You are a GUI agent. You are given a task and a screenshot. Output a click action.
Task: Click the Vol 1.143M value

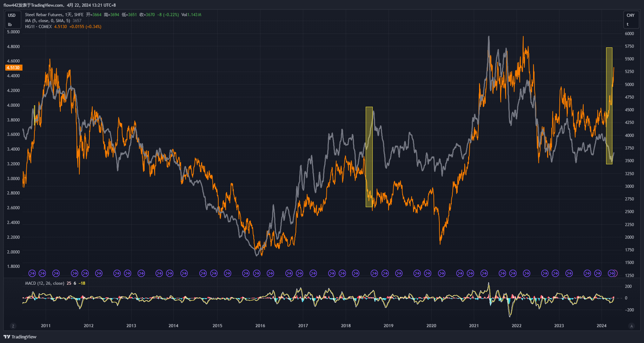tap(191, 15)
